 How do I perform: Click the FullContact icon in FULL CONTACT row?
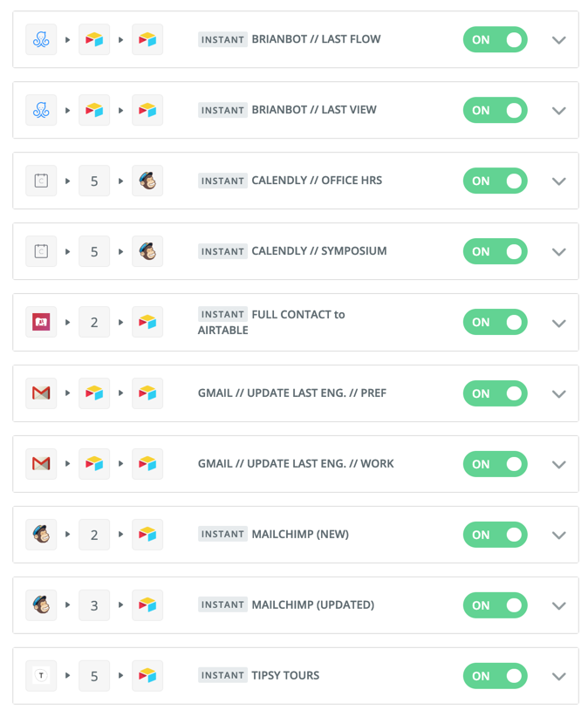click(41, 323)
